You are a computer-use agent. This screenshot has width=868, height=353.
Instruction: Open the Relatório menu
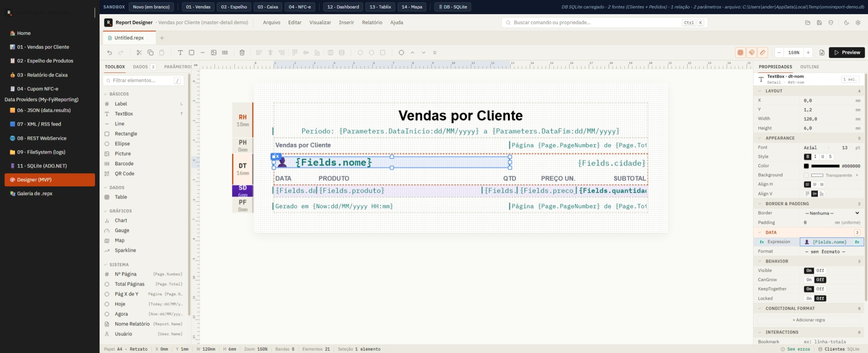coord(372,23)
